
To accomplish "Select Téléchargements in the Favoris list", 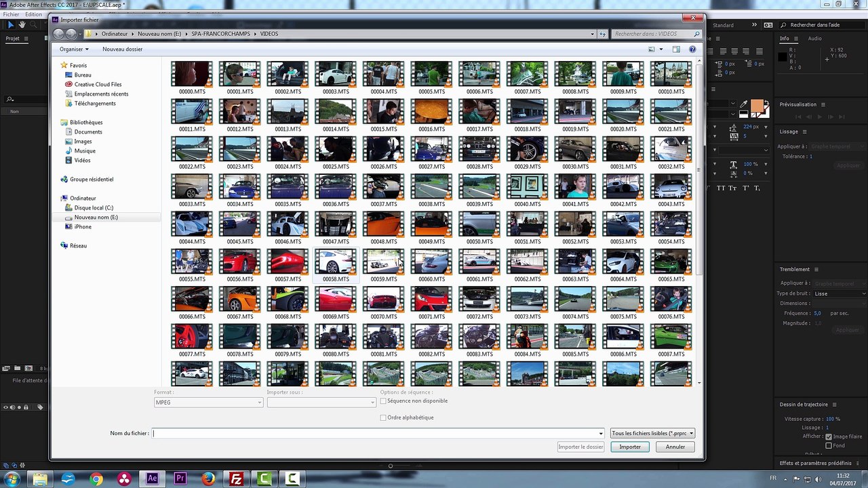I will point(95,104).
